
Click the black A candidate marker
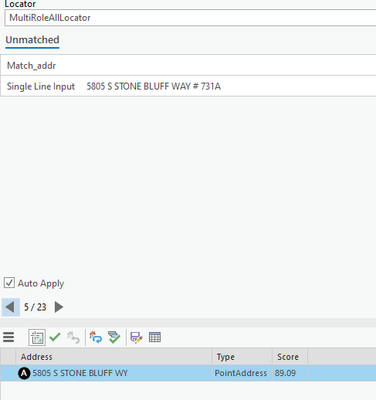click(24, 373)
